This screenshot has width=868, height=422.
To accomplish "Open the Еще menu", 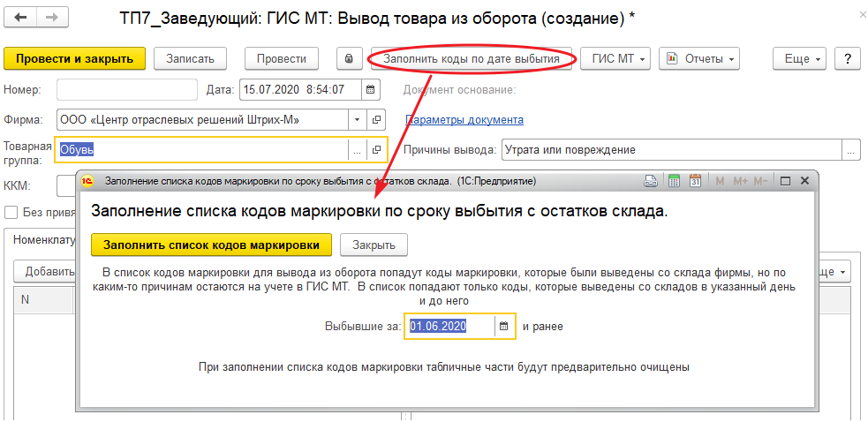I will pyautogui.click(x=803, y=59).
